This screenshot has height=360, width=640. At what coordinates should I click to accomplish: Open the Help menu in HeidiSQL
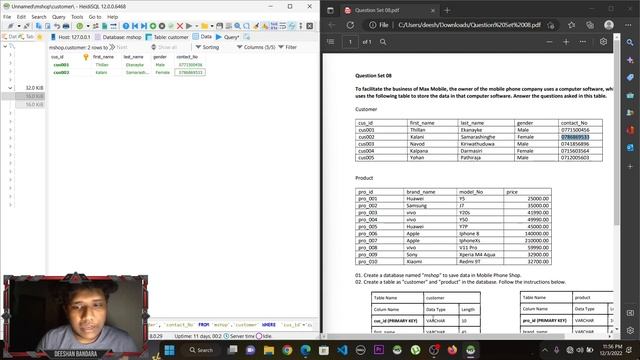coord(112,17)
